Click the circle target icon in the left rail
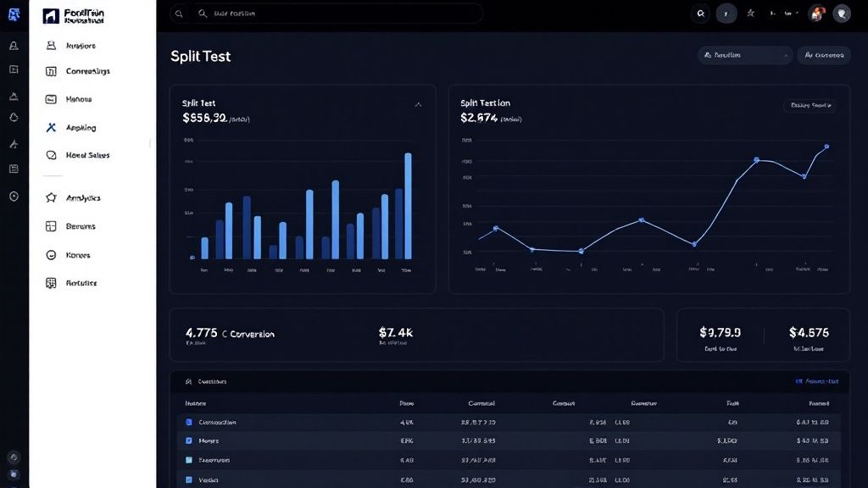Viewport: 868px width, 488px height. [14, 197]
